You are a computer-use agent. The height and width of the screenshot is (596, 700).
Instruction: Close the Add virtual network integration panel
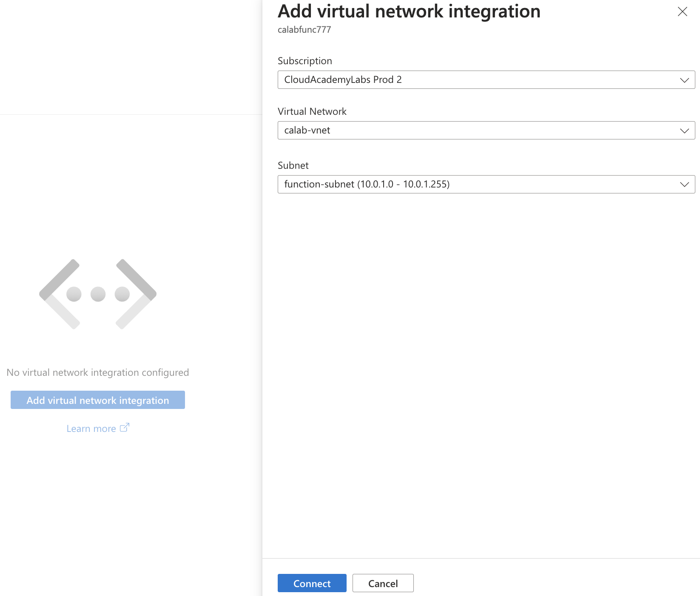pos(682,12)
